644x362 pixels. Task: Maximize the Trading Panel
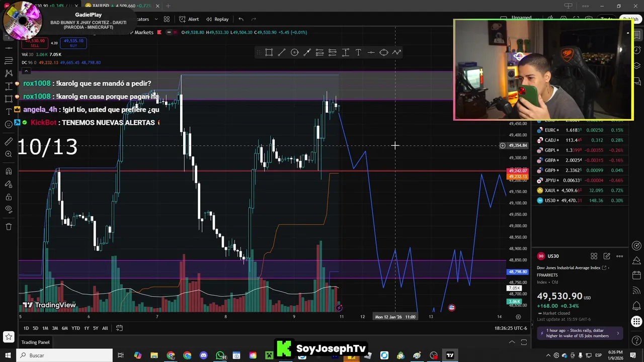coord(524,342)
